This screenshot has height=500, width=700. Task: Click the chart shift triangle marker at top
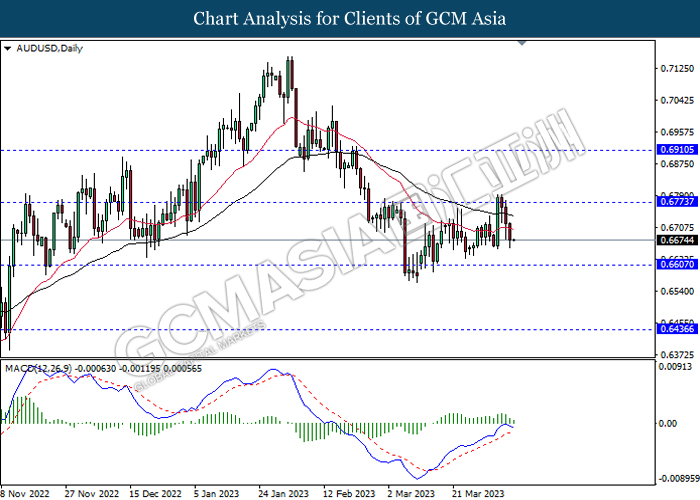522,43
